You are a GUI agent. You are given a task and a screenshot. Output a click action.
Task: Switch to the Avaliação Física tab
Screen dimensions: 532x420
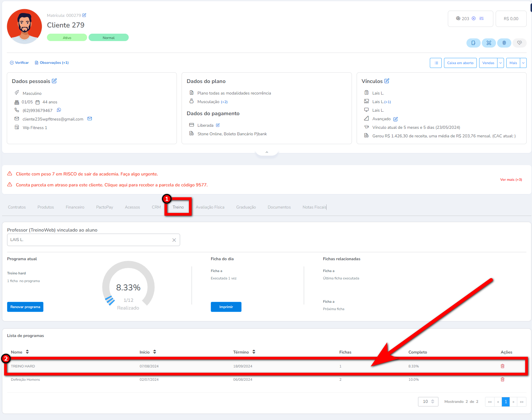pos(210,207)
